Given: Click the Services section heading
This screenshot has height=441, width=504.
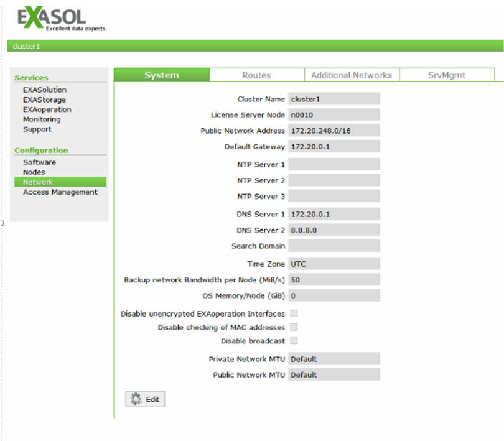Looking at the screenshot, I should 31,78.
